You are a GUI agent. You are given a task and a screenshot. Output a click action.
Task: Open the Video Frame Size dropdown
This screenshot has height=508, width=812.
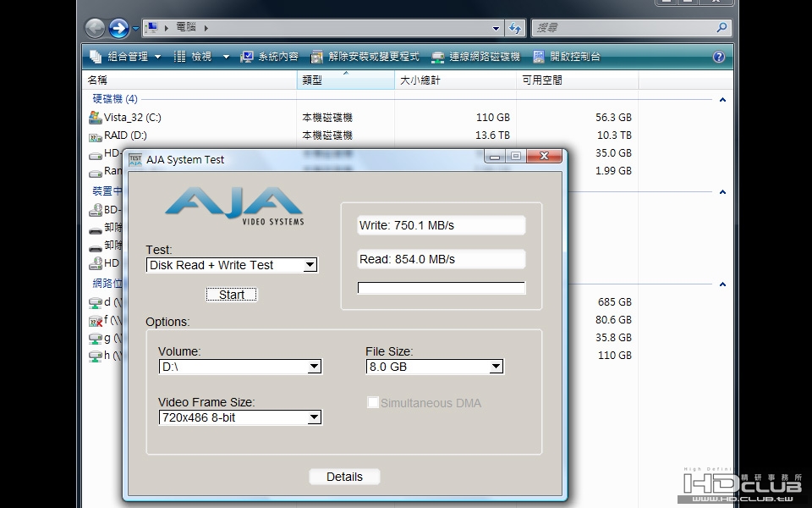pyautogui.click(x=240, y=417)
